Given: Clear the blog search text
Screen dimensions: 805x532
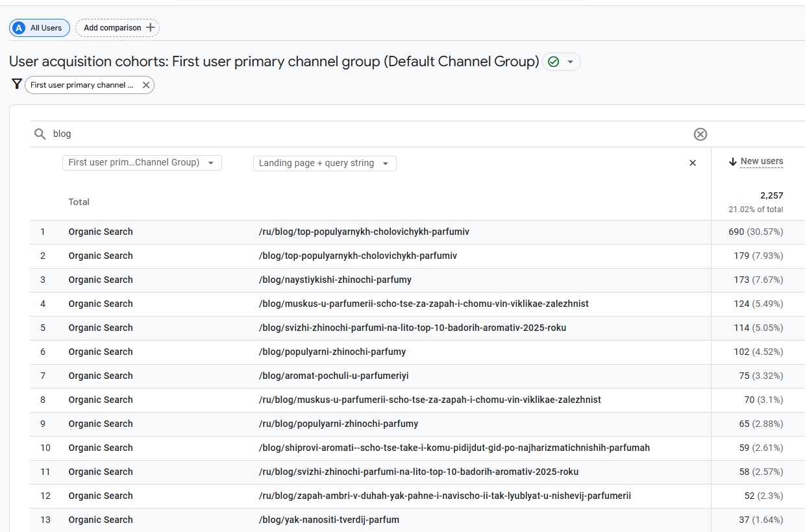Looking at the screenshot, I should [700, 134].
